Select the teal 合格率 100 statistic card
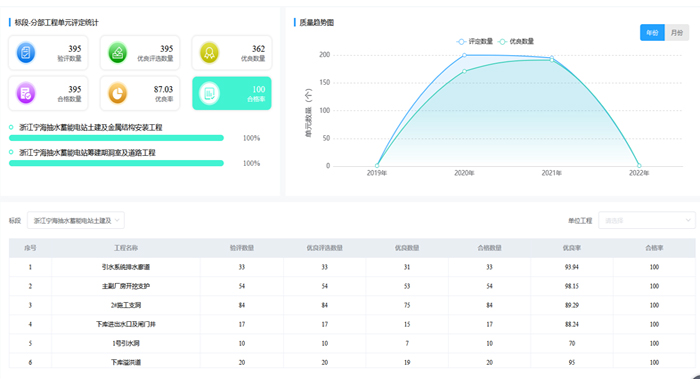Image resolution: width=700 pixels, height=385 pixels. click(232, 93)
